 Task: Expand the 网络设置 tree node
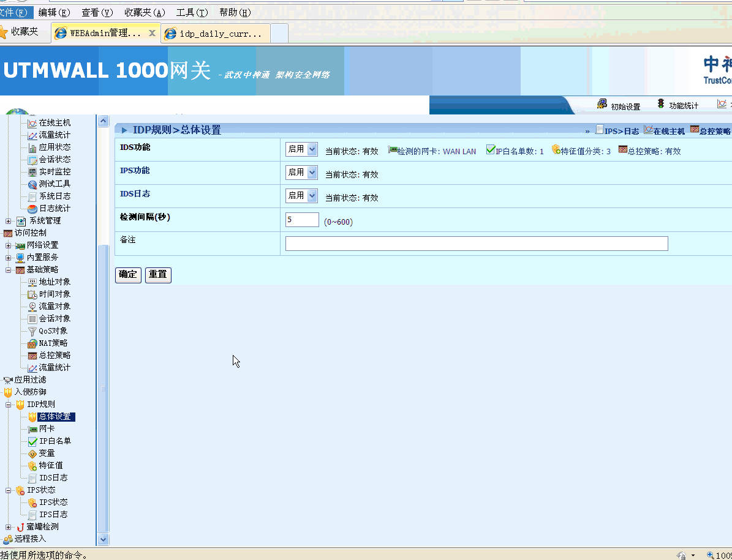point(9,245)
